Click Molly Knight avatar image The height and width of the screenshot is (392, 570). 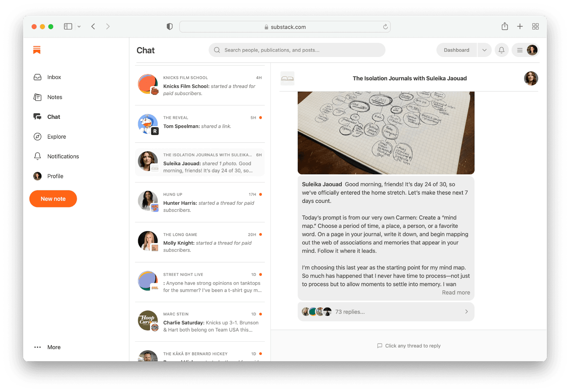point(148,241)
